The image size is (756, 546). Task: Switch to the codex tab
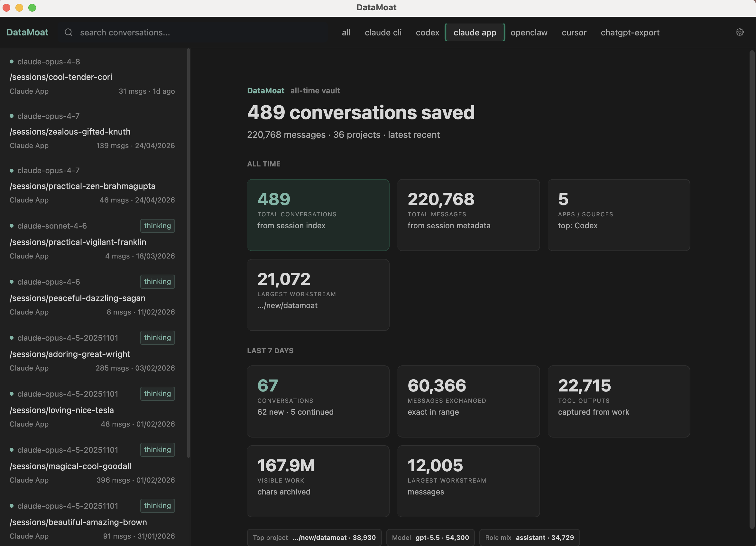(427, 32)
